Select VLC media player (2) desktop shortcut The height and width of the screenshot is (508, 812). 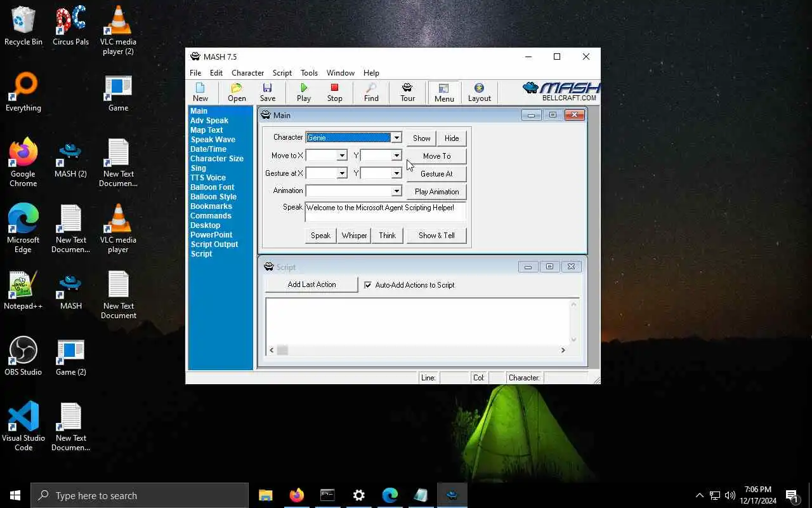[118, 30]
